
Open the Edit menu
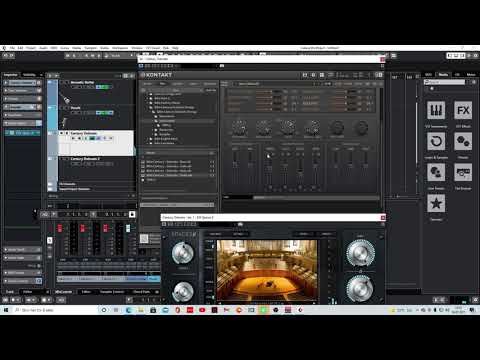20,48
